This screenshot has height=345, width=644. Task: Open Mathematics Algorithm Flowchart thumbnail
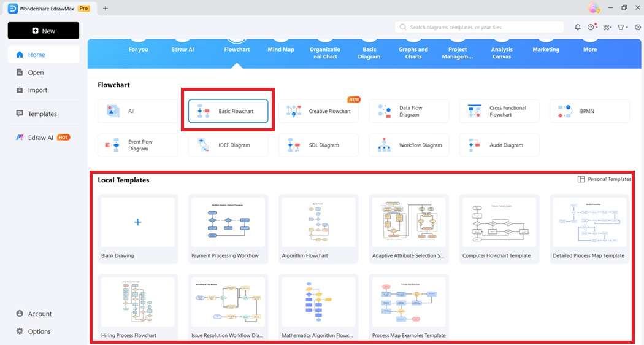coord(318,302)
